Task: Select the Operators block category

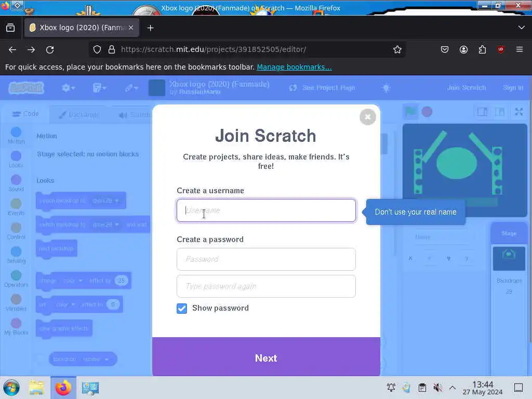Action: pos(16,279)
